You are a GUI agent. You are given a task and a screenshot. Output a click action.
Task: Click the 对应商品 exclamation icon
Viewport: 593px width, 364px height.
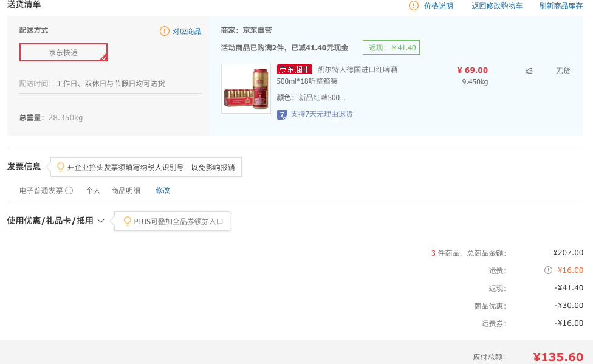tap(165, 31)
